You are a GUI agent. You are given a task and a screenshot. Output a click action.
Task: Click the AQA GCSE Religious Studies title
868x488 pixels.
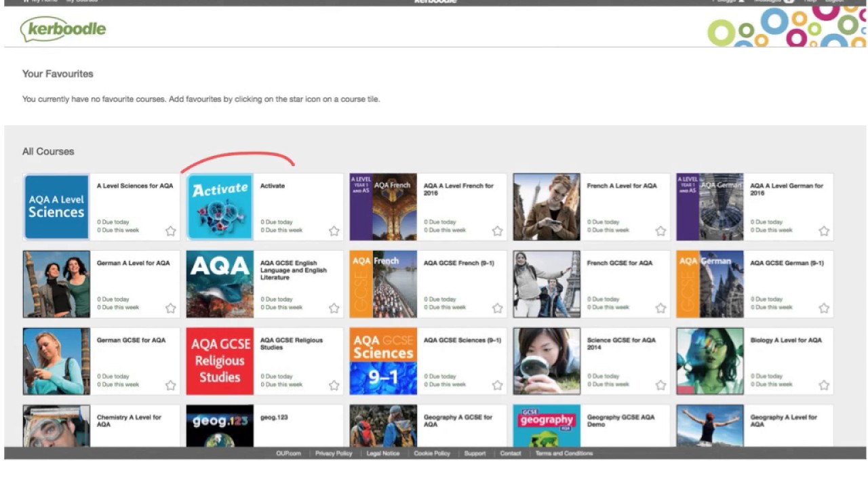292,344
